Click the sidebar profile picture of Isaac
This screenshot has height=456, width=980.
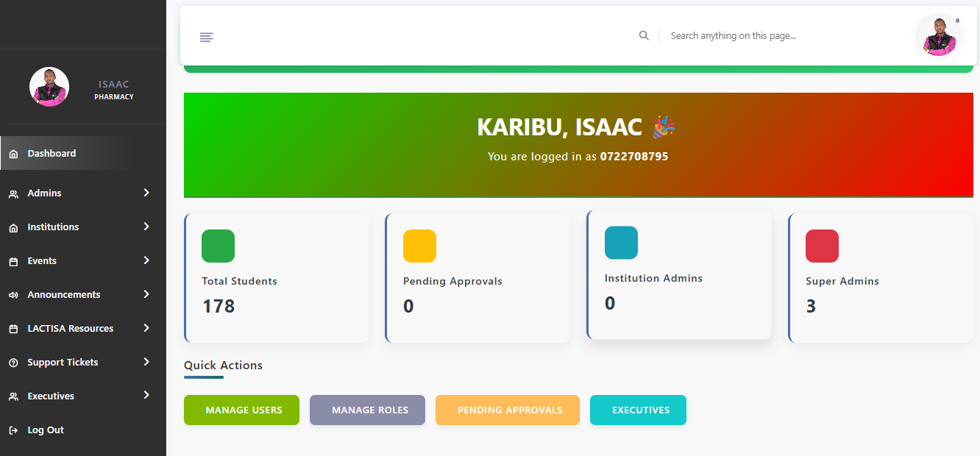coord(49,87)
